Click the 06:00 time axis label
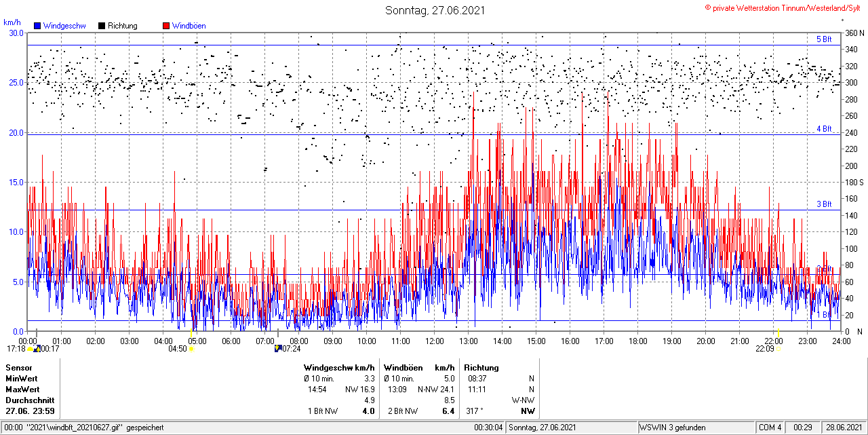Screen dimensions: 868x435 pos(231,341)
